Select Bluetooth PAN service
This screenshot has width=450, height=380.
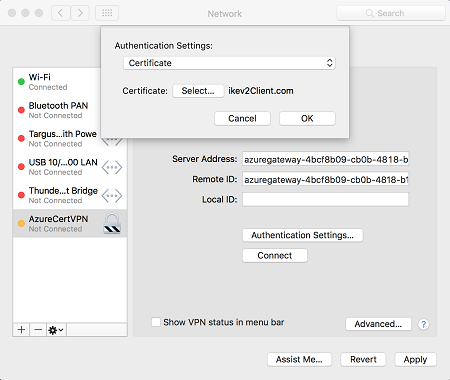point(57,110)
